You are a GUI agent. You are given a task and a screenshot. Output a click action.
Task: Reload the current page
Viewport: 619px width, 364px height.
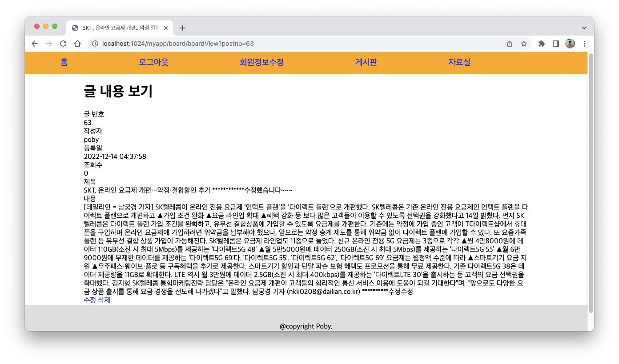click(63, 44)
